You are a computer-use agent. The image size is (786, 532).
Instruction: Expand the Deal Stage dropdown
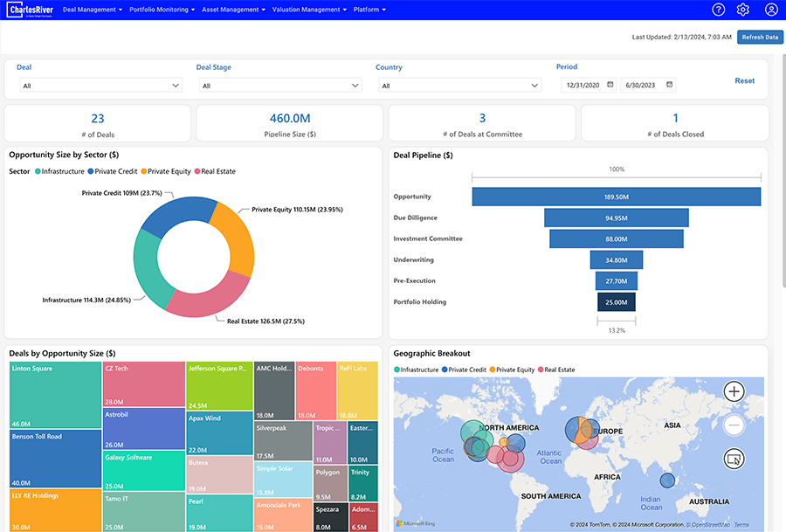pyautogui.click(x=280, y=86)
